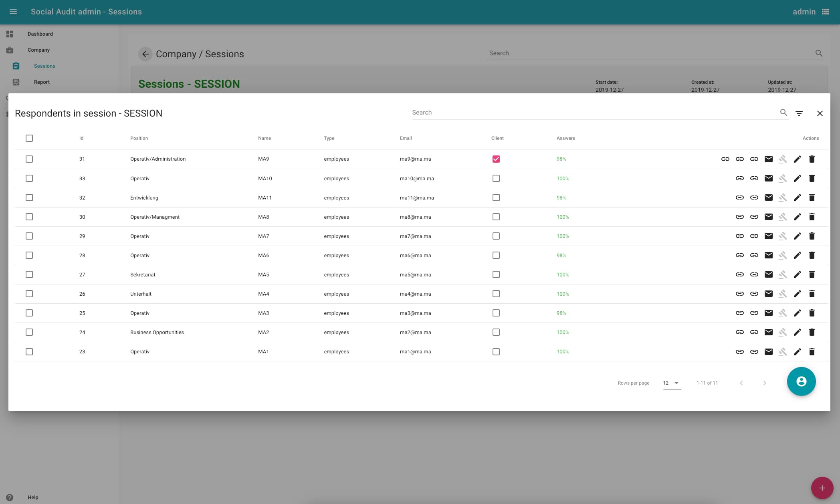Go to next page arrow

coord(764,383)
